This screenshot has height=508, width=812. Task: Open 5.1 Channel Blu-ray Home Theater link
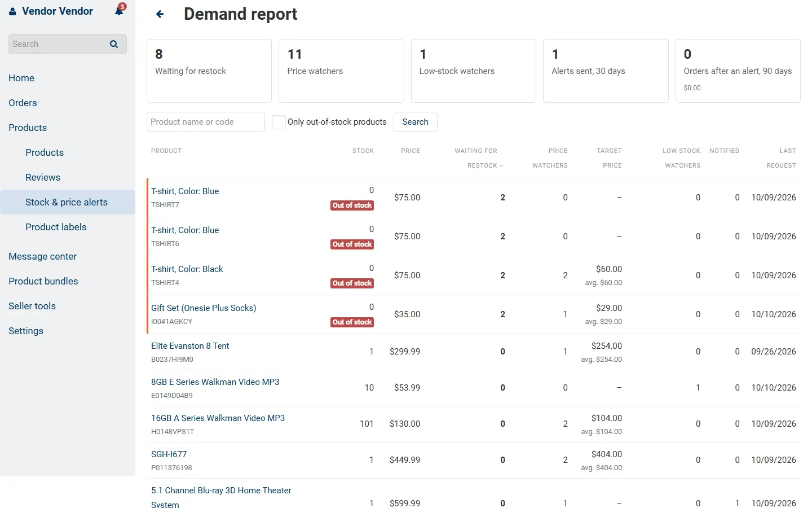click(221, 497)
